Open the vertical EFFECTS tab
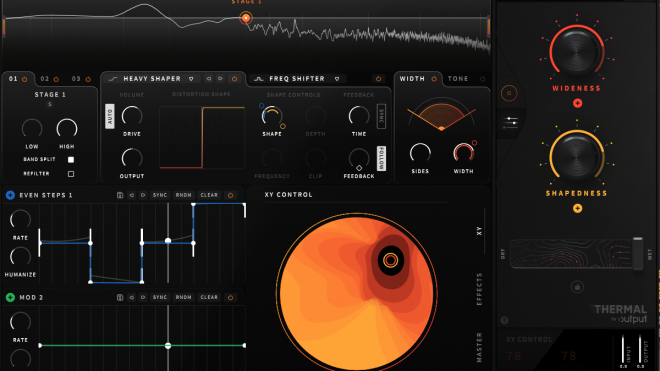This screenshot has width=660, height=371. tap(479, 289)
